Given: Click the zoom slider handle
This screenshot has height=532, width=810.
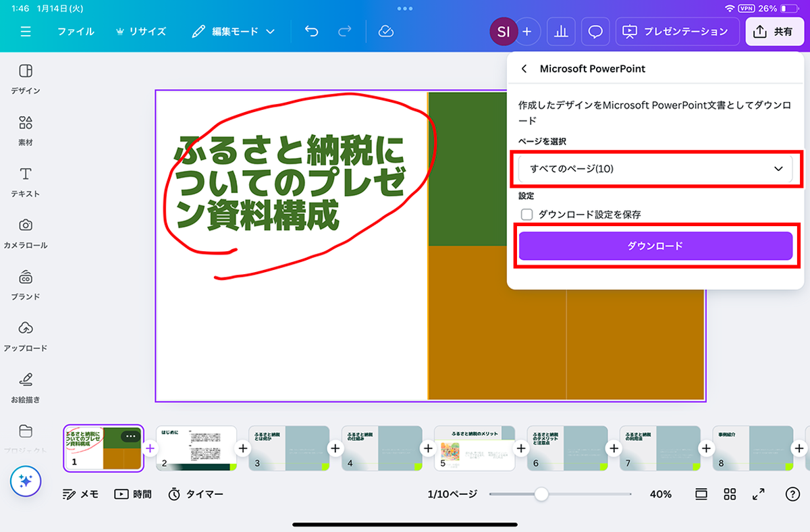Looking at the screenshot, I should coord(541,494).
